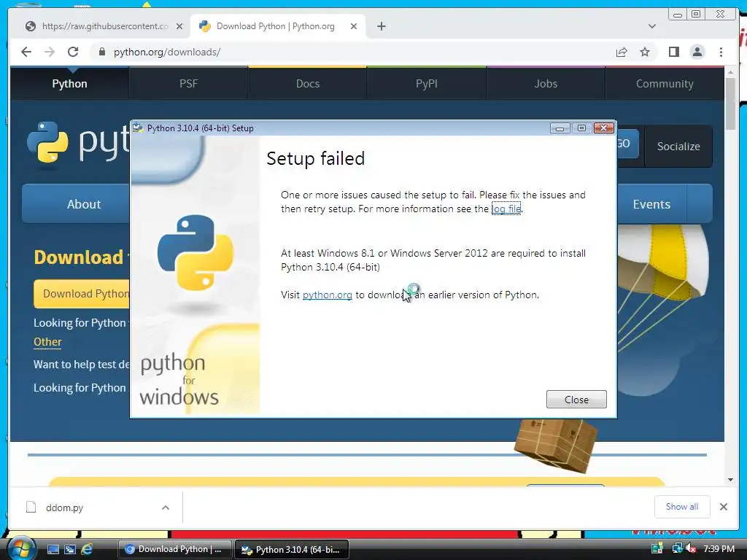Page scrollbar: click the scroll up arrow

tap(730, 72)
